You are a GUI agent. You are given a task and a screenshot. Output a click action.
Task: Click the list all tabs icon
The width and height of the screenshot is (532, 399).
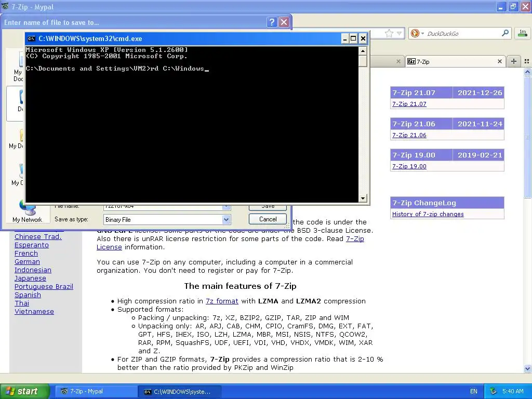[527, 61]
